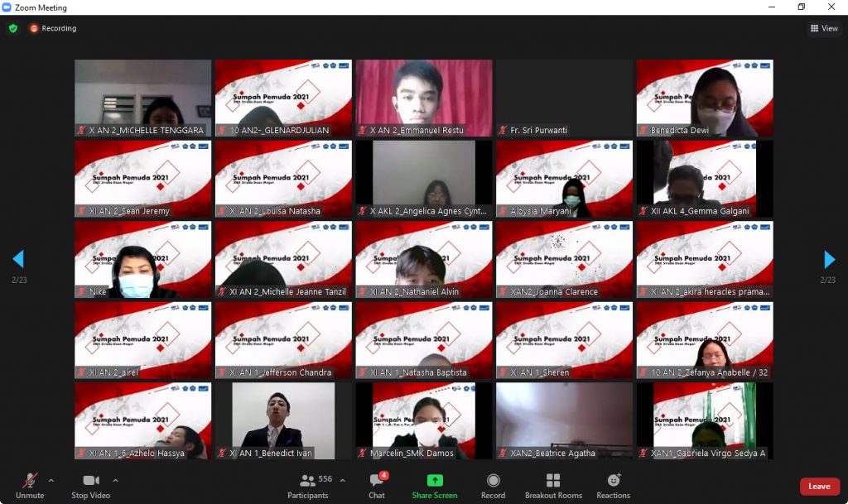Click the Unmute microphone icon
The width and height of the screenshot is (848, 504).
point(30,481)
